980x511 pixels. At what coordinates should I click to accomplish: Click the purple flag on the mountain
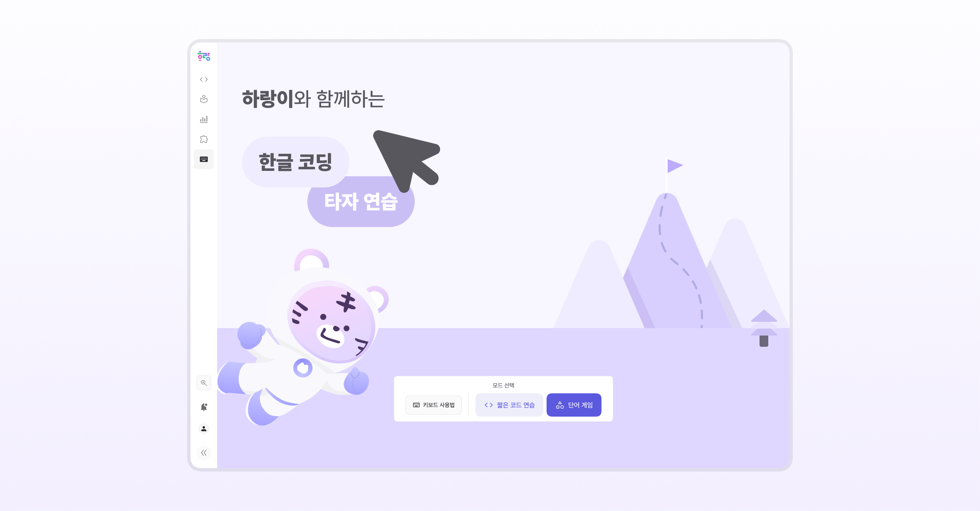pyautogui.click(x=675, y=166)
